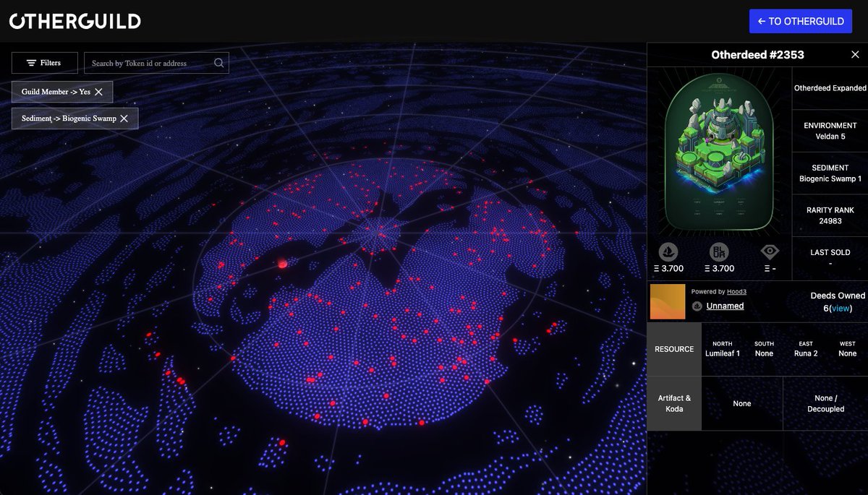
Task: Click the Otherdeed #2353 artwork image
Action: (719, 151)
